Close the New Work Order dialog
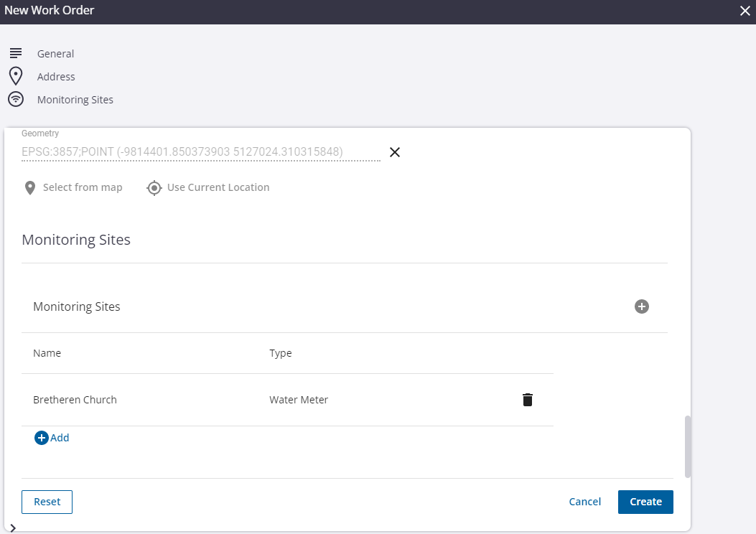Image resolution: width=756 pixels, height=534 pixels. pyautogui.click(x=745, y=11)
